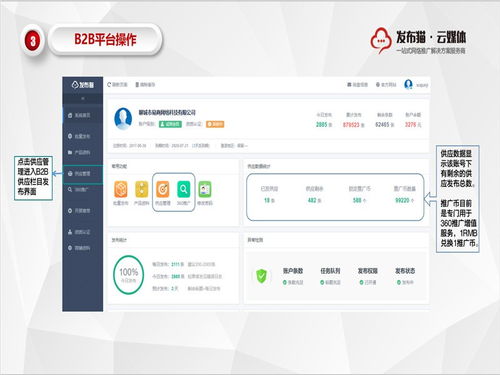
Task: Click the green member level badge
Action: pyautogui.click(x=170, y=124)
